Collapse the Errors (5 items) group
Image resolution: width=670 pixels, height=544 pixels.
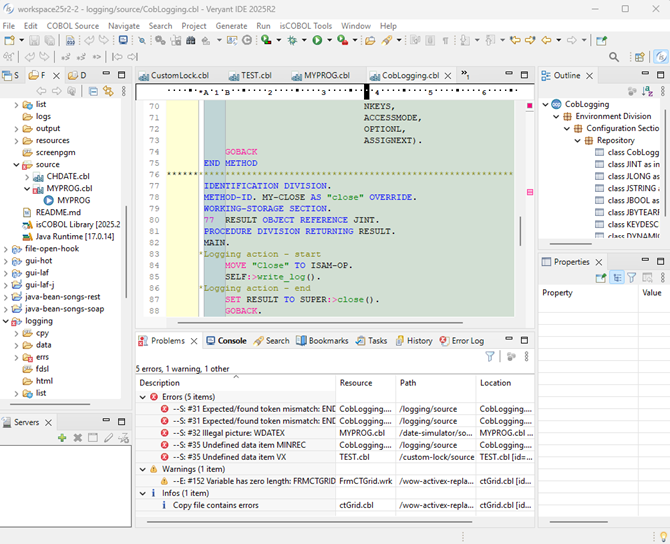coord(143,397)
